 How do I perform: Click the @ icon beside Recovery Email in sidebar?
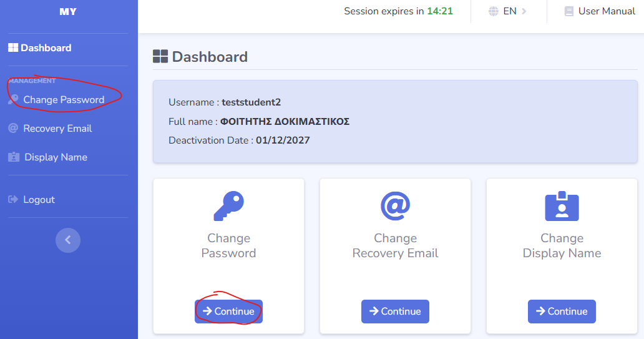(x=13, y=129)
